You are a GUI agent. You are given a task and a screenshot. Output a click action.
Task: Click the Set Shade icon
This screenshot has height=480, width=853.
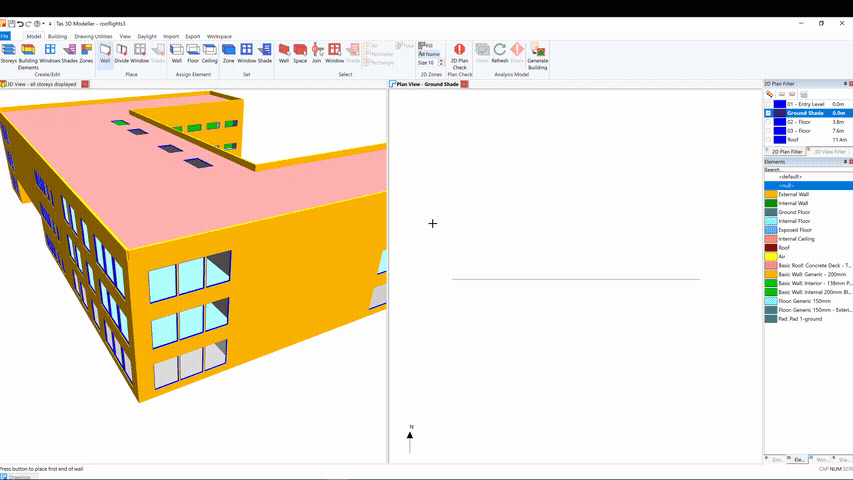click(265, 50)
